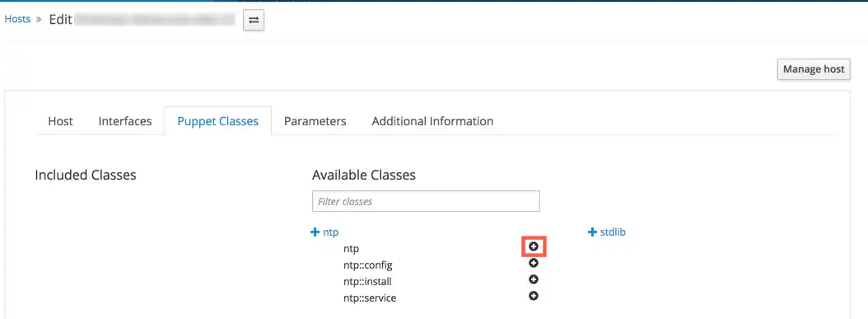Select the ntp::config class name
868x319 pixels.
[367, 265]
